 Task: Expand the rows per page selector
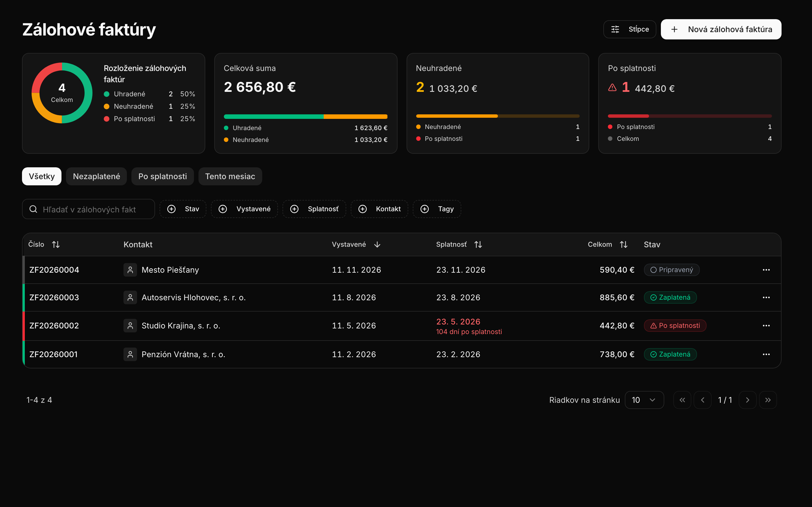[644, 400]
